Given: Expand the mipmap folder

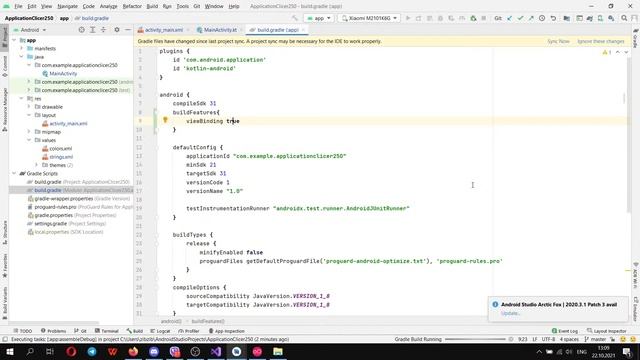Looking at the screenshot, I should pos(29,132).
